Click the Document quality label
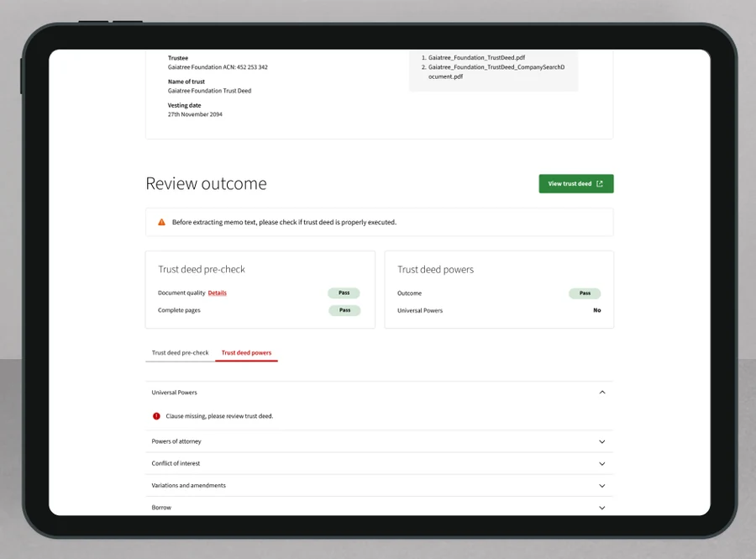Image resolution: width=756 pixels, height=559 pixels. click(181, 293)
